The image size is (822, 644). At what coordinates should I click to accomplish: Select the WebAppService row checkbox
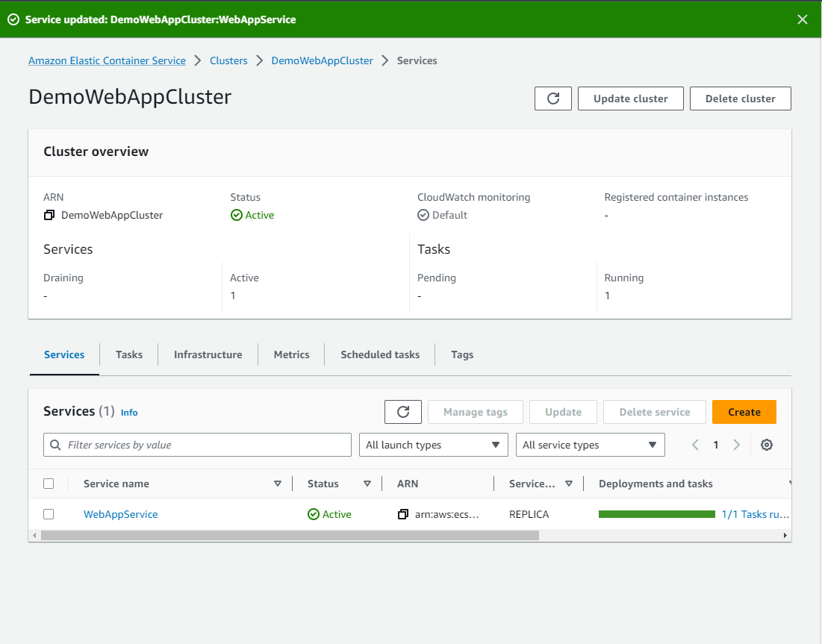click(x=49, y=513)
